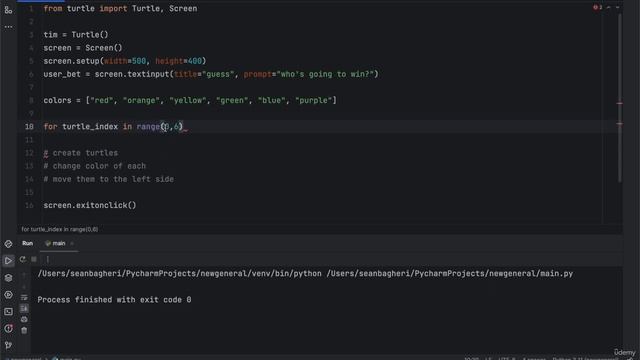The width and height of the screenshot is (640, 360).
Task: Toggle soft-wrap in the run console
Action: (24, 298)
